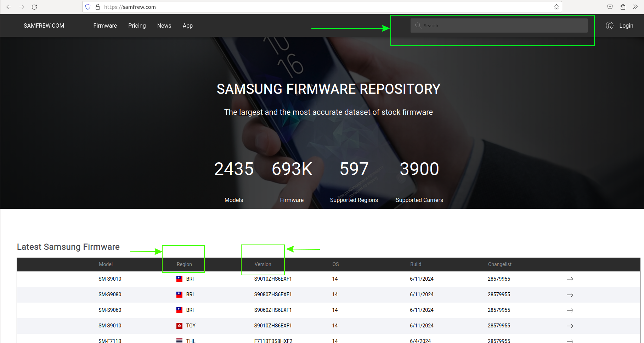Image resolution: width=644 pixels, height=343 pixels.
Task: Select SM-S9080 in the Model column
Action: tap(110, 294)
